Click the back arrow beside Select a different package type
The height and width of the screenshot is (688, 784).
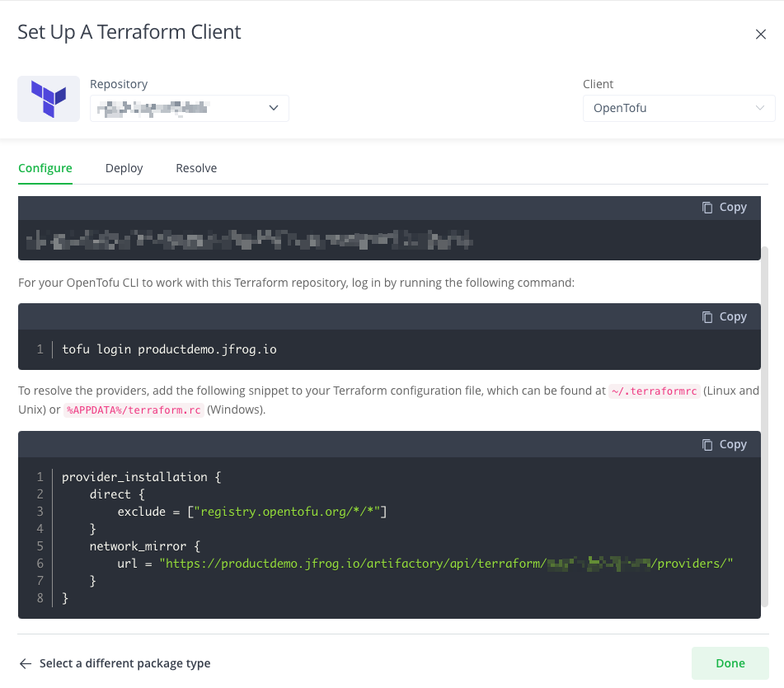click(26, 663)
